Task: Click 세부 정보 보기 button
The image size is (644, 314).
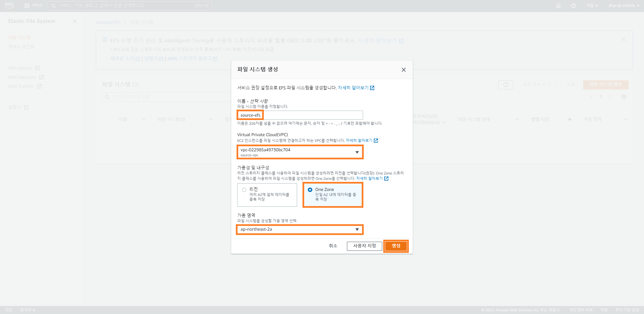Action: [x=537, y=85]
